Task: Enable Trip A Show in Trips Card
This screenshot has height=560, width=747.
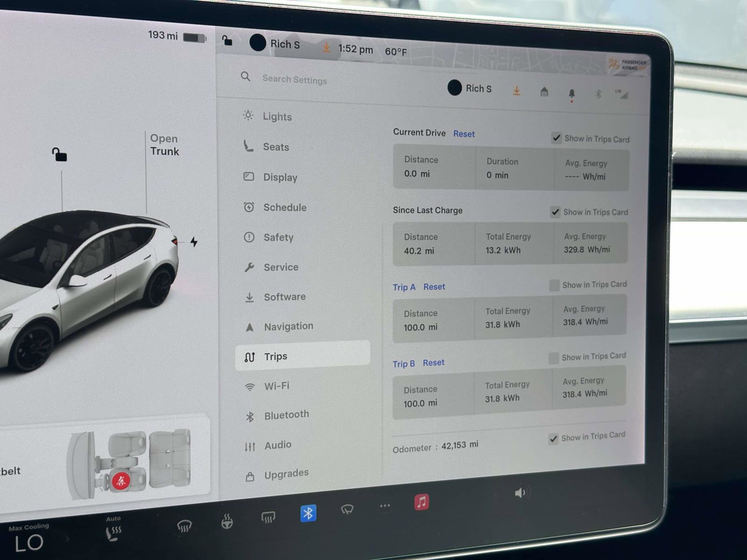Action: click(554, 285)
